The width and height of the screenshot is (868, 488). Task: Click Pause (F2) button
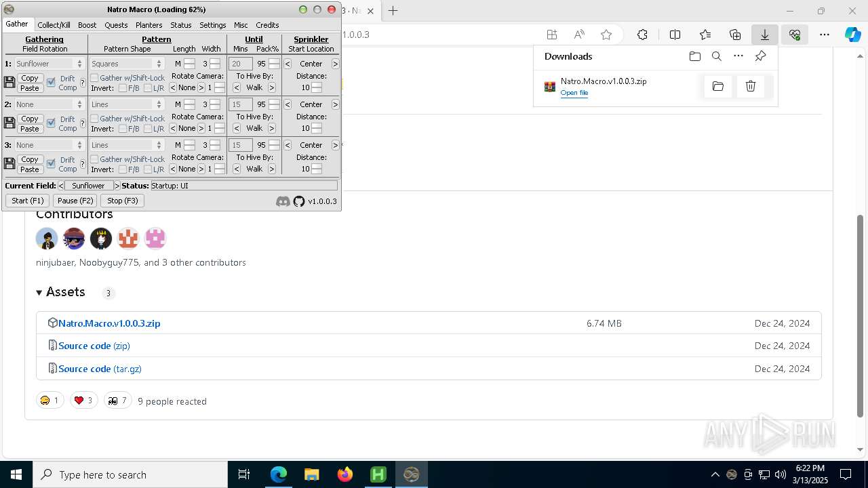[x=75, y=201]
